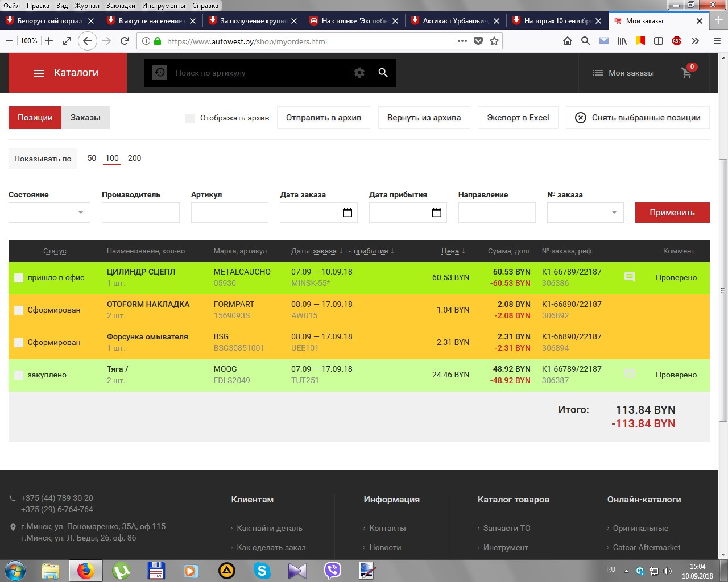The image size is (728, 582).
Task: Click Экспорт в Excel button
Action: click(x=518, y=118)
